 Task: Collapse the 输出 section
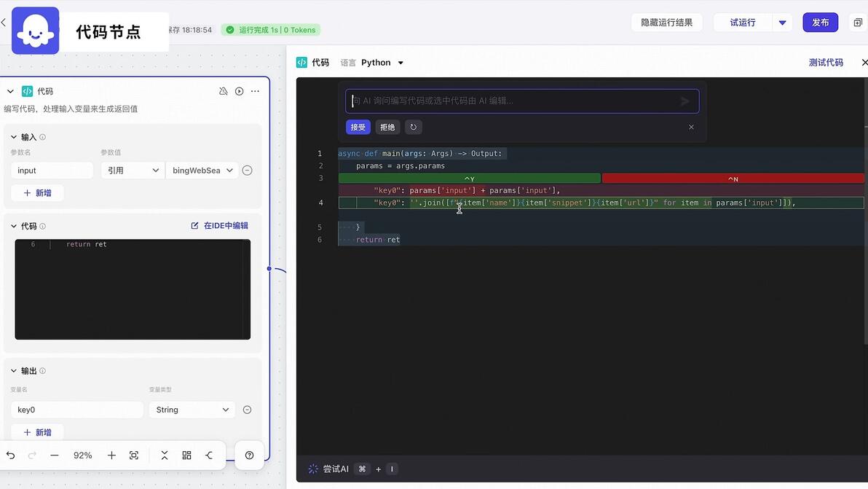click(x=14, y=370)
